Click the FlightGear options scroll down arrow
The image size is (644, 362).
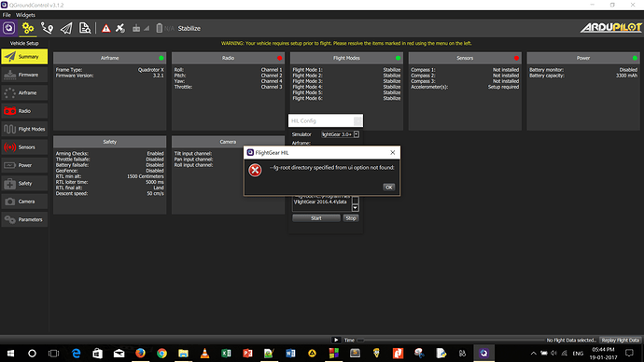click(356, 208)
